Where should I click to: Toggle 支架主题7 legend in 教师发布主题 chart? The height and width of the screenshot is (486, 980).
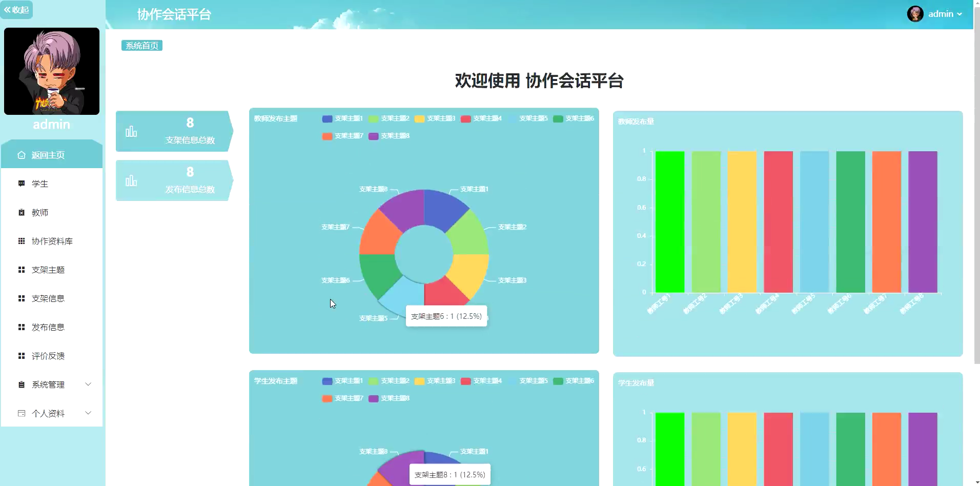tap(342, 136)
